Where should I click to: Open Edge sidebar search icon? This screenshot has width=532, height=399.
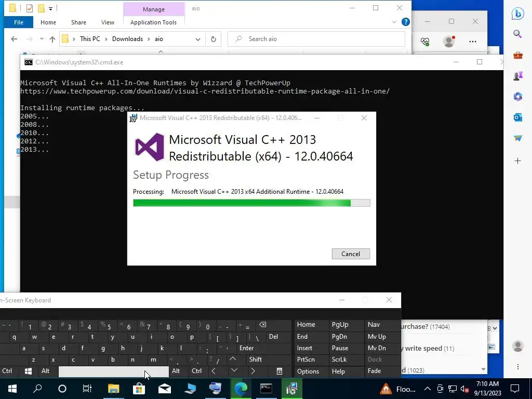pyautogui.click(x=518, y=34)
